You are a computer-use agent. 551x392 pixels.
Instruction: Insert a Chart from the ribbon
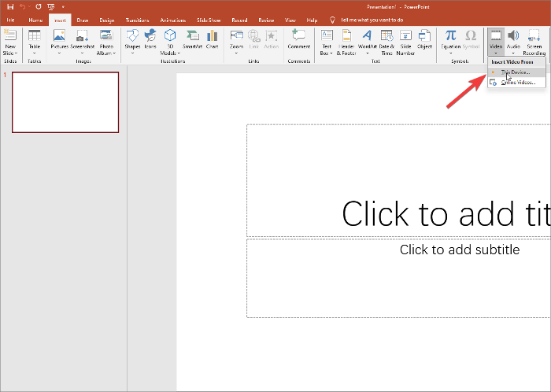tap(212, 39)
